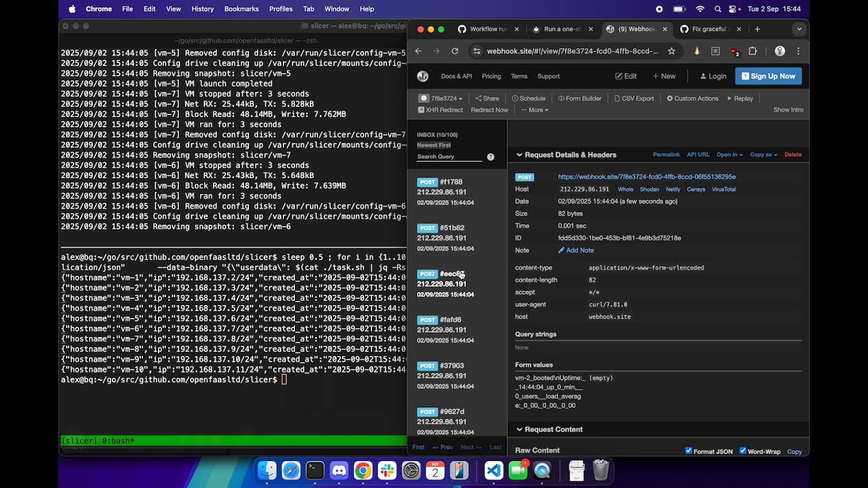This screenshot has width=868, height=488.
Task: Toggle the Word-Wrap checkbox
Action: tap(743, 451)
